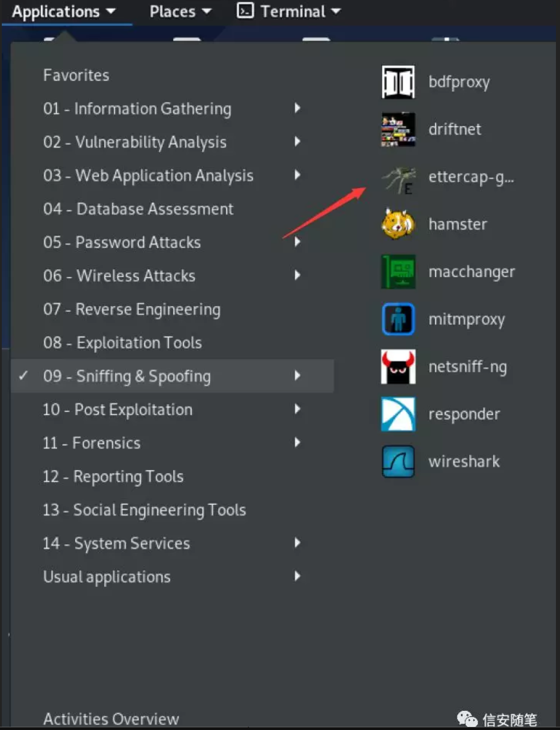This screenshot has width=560, height=730.
Task: Expand 01 - Information Gathering submenu arrow
Action: (x=297, y=108)
